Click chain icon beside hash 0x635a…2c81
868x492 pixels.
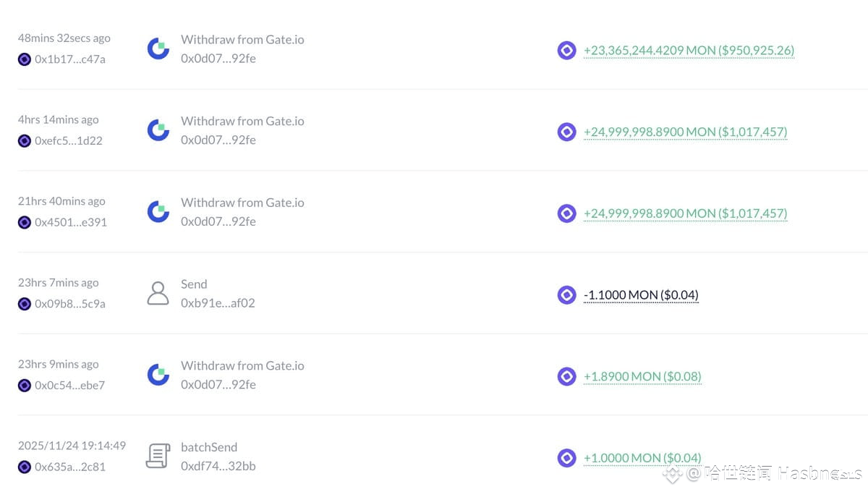tap(25, 467)
